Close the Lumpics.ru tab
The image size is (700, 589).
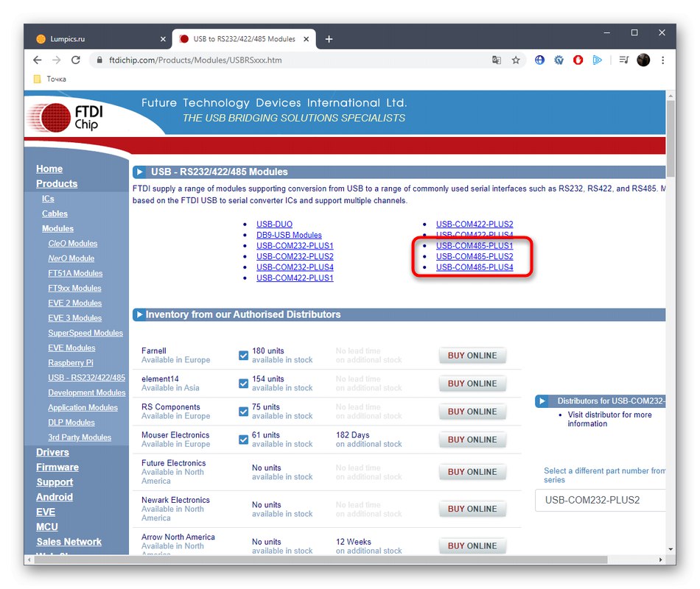163,39
